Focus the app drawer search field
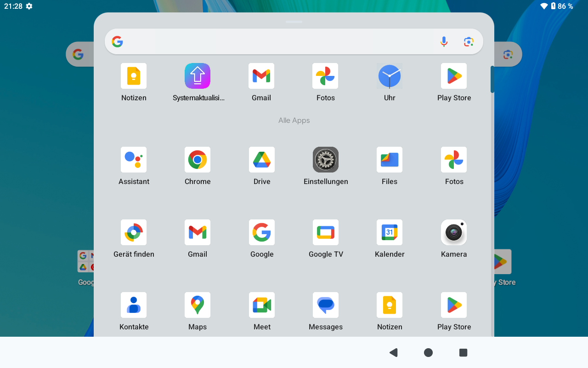Screen dimensions: 588x368 294,42
